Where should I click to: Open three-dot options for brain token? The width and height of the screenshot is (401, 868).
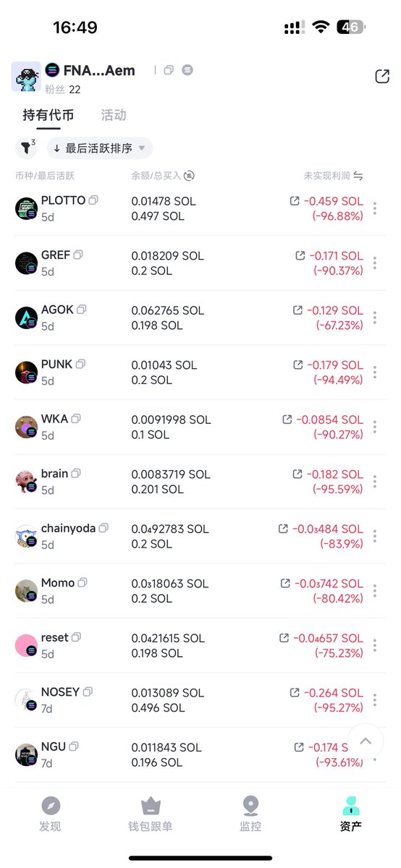coord(375,482)
